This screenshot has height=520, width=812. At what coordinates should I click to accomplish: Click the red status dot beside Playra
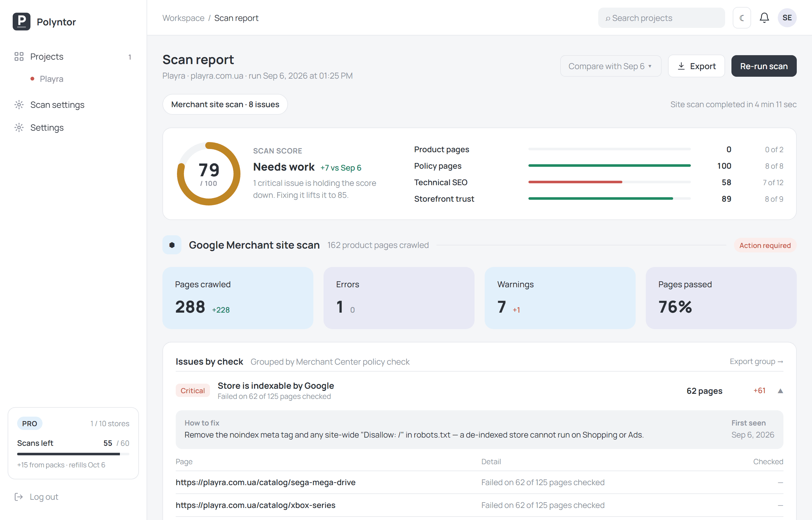click(x=32, y=79)
